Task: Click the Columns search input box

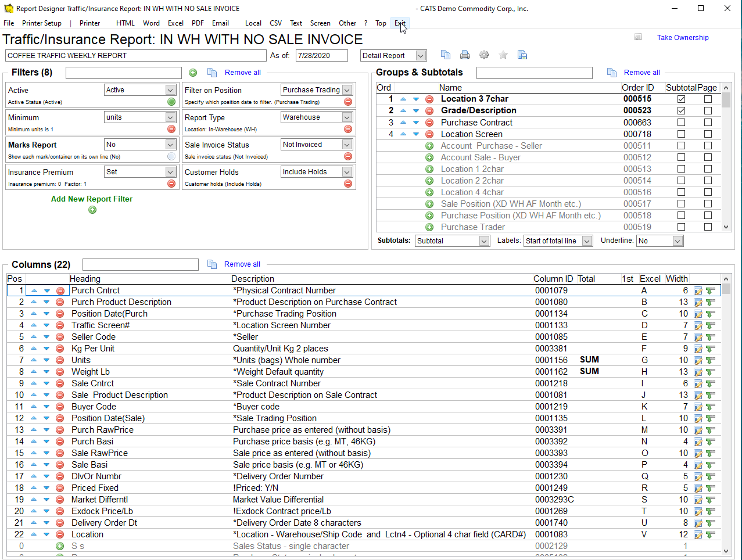Action: (x=141, y=264)
